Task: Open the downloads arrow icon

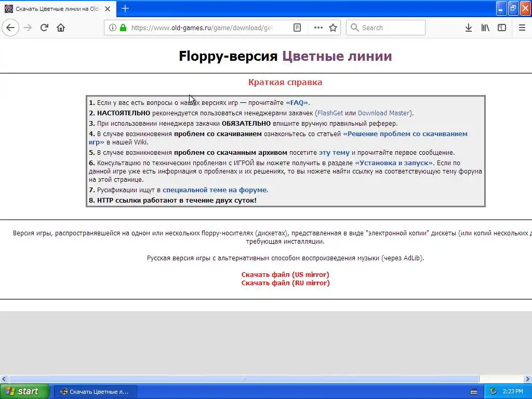Action: (x=469, y=28)
